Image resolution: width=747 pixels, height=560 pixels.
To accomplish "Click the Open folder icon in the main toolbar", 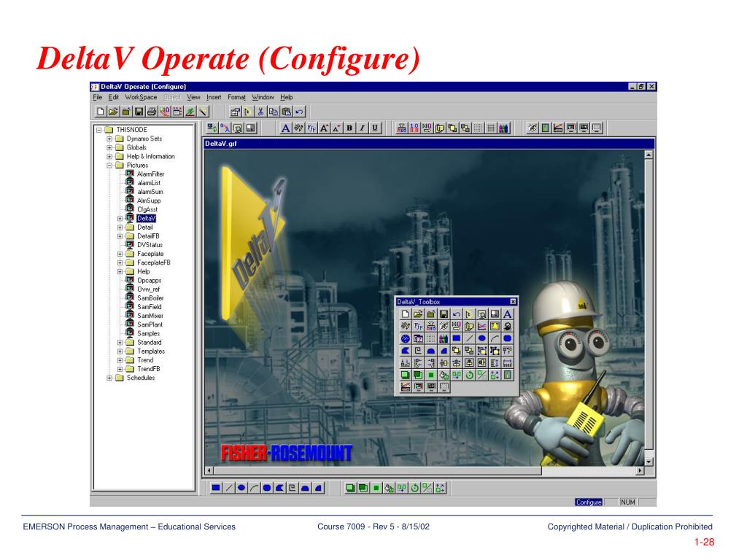I will (113, 112).
